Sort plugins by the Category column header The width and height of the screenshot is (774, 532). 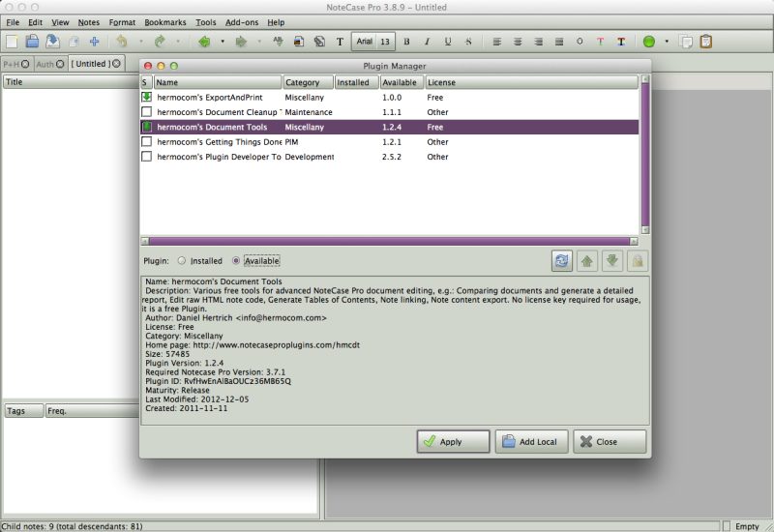tap(308, 82)
